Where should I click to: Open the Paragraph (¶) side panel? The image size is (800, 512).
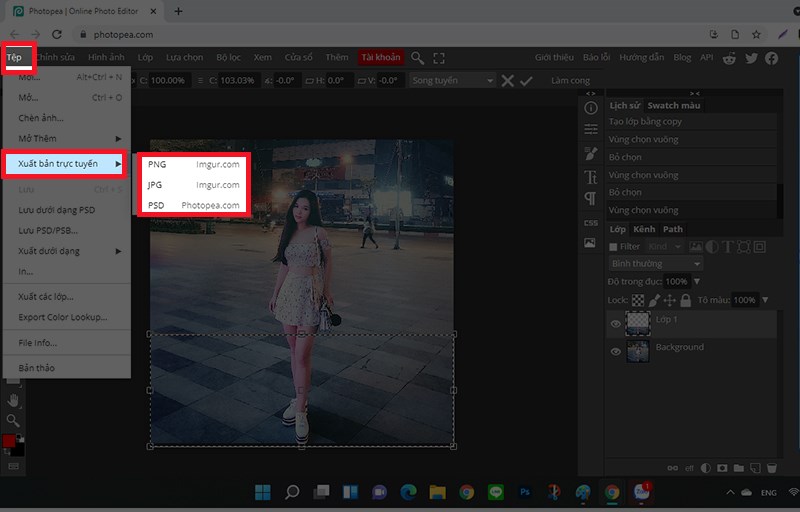[x=590, y=199]
